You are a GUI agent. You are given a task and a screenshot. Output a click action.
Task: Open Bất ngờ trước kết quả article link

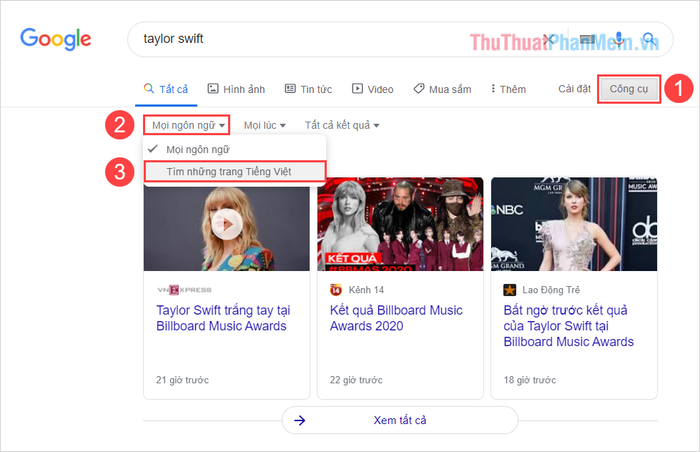(x=569, y=326)
